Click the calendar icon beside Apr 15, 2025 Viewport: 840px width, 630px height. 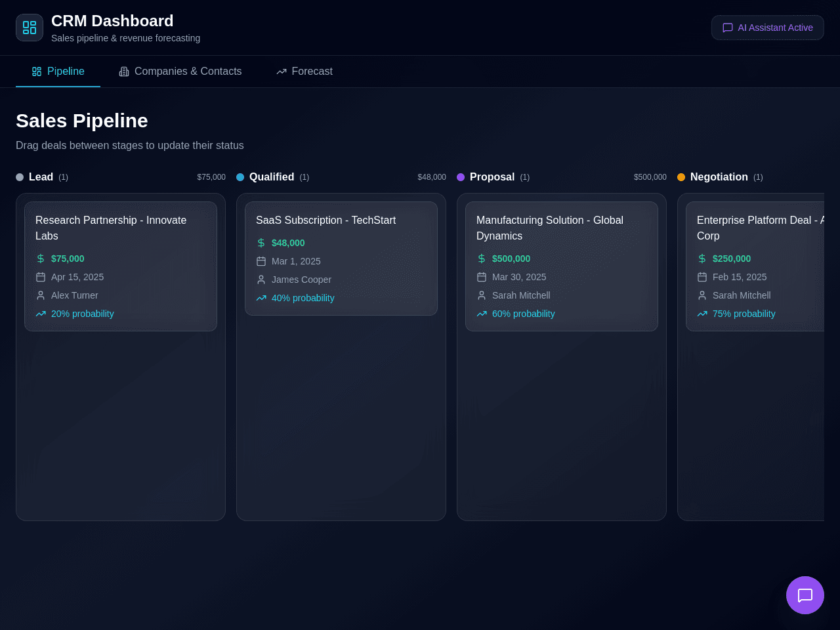[41, 277]
